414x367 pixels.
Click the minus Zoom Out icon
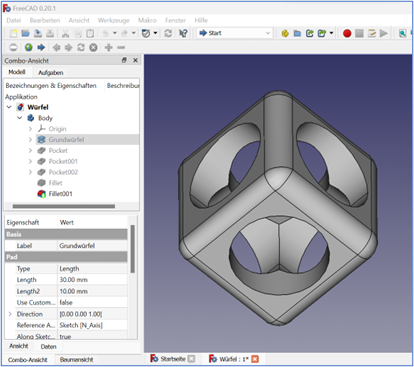coord(121,47)
